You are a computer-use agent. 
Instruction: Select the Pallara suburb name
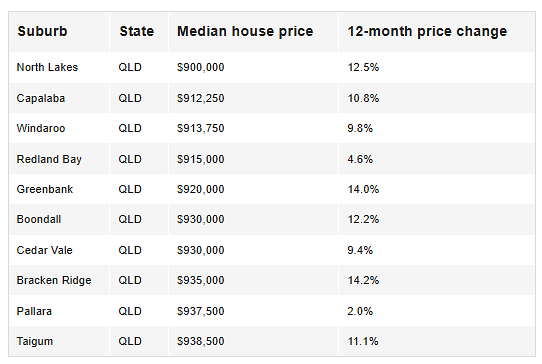34,311
